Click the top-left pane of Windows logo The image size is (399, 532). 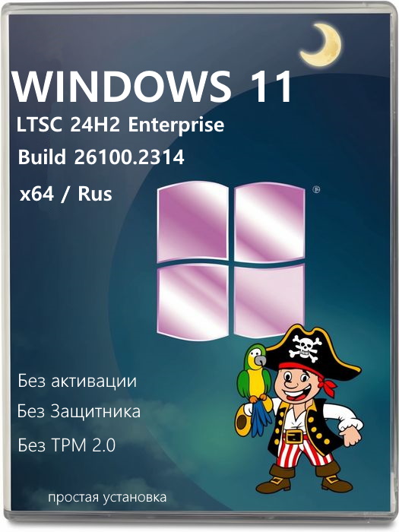193,220
